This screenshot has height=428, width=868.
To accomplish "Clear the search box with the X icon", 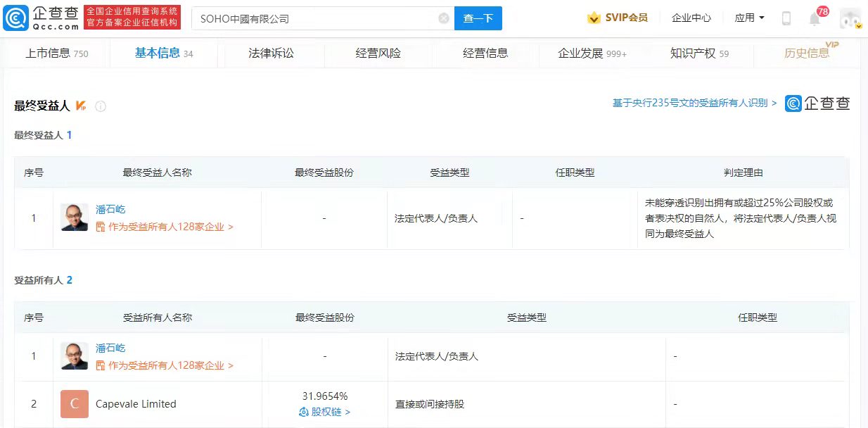I will 444,18.
